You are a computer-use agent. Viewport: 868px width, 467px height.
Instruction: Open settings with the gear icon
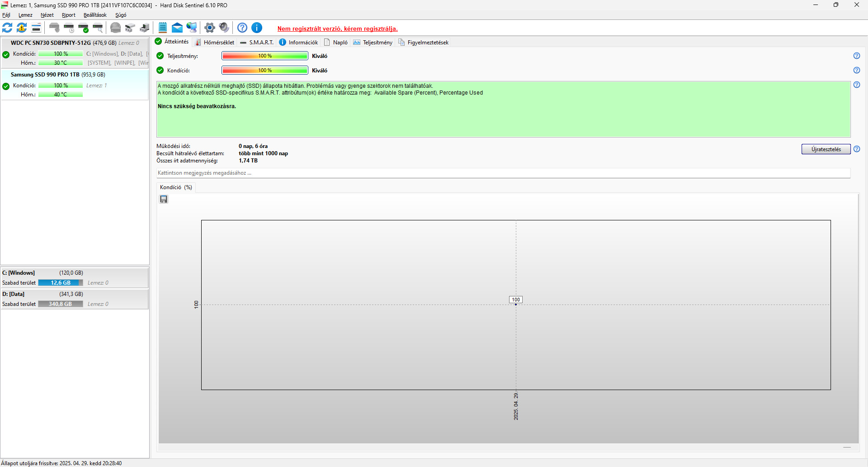coord(210,28)
